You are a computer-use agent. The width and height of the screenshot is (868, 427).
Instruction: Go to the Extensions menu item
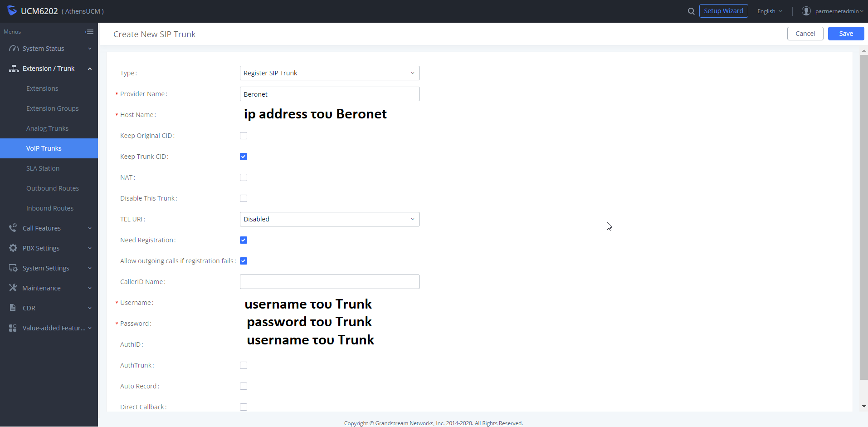[x=42, y=88]
